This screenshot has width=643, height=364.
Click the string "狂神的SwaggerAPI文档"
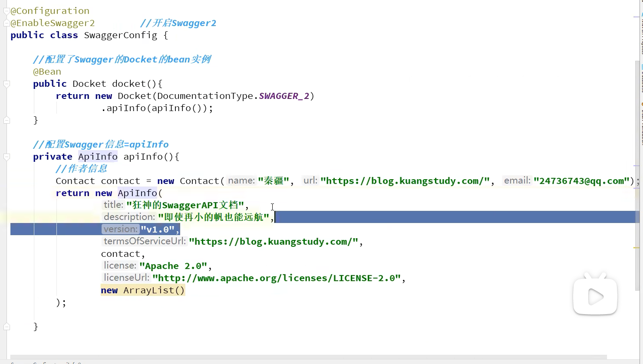point(185,205)
